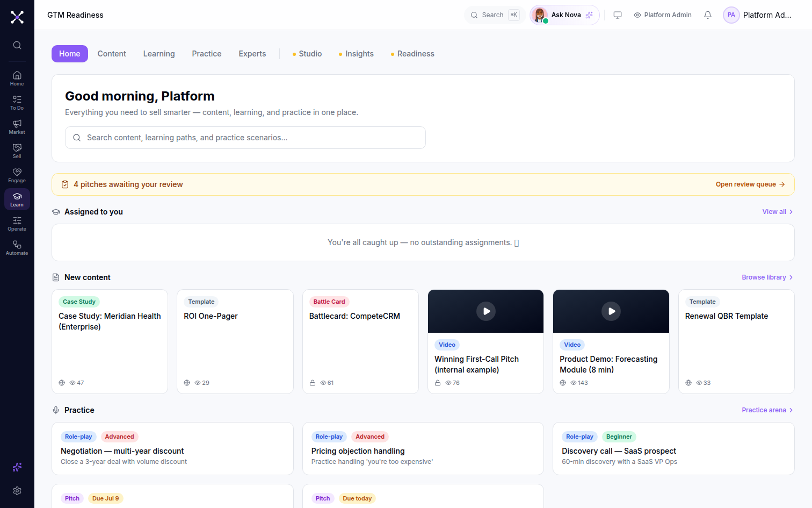812x508 pixels.
Task: Click view count 47 on Meridian card
Action: point(77,383)
